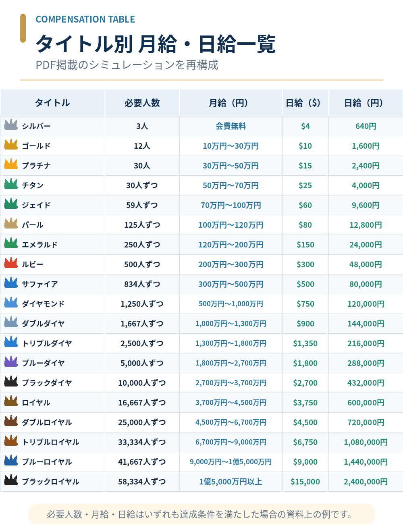Viewport: 403px width, 532px height.
Task: Click the 600,000円 cell in the ロイヤル row
Action: [366, 403]
